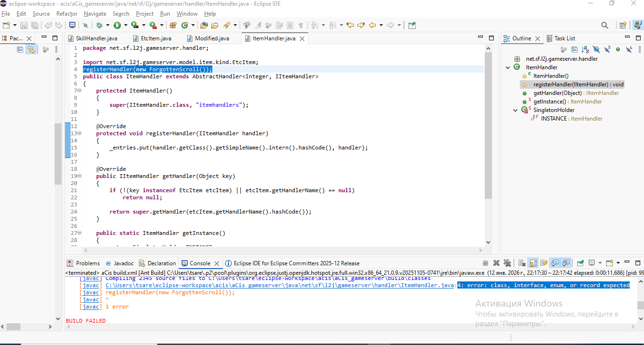Click the New Java Class icon
The height and width of the screenshot is (345, 644).
184,25
